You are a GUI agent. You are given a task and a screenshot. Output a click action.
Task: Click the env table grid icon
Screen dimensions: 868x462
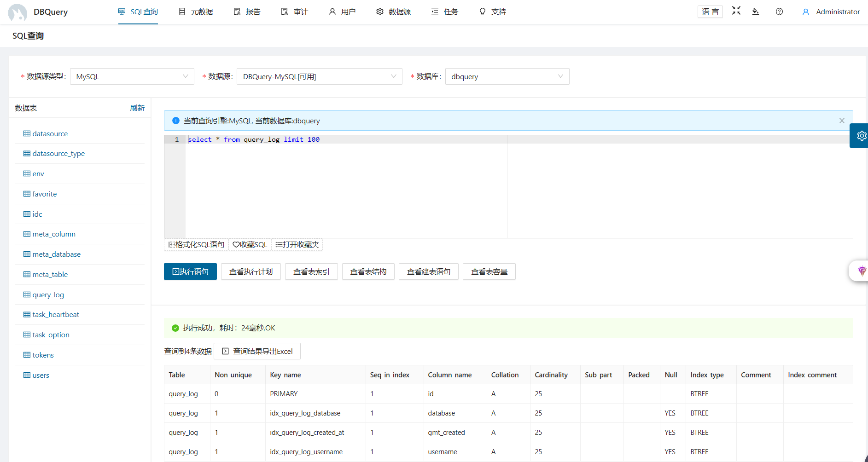point(27,173)
